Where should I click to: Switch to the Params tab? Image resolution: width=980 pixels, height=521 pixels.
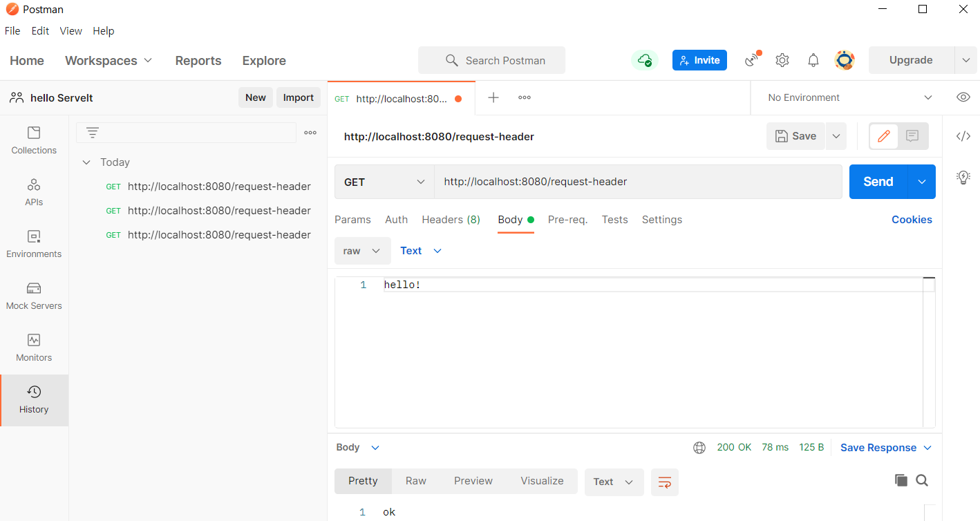click(x=352, y=220)
